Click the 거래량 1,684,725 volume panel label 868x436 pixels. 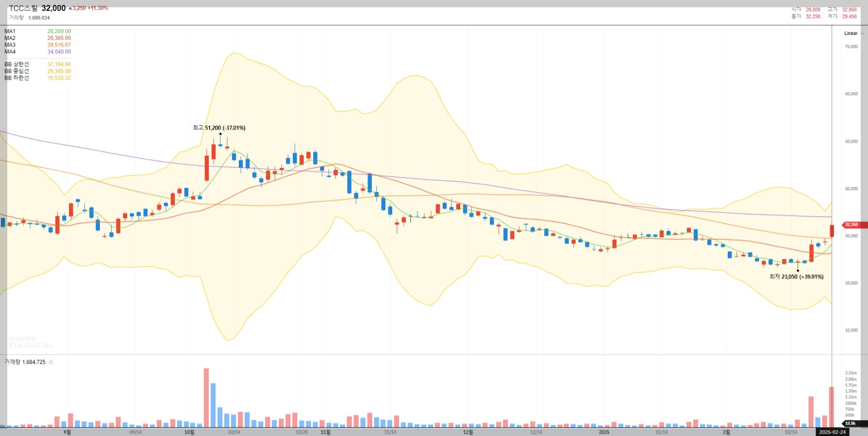click(25, 362)
